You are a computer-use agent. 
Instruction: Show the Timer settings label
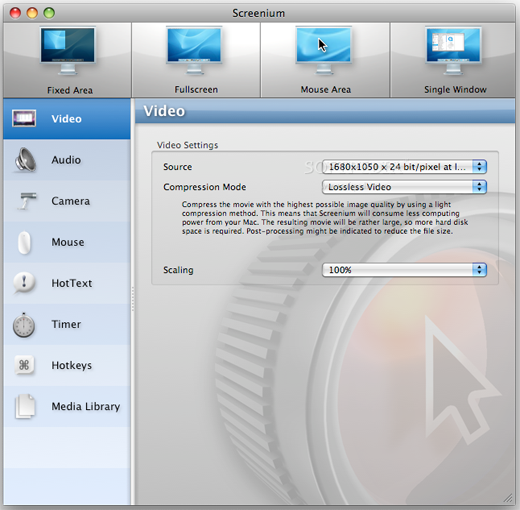(66, 324)
